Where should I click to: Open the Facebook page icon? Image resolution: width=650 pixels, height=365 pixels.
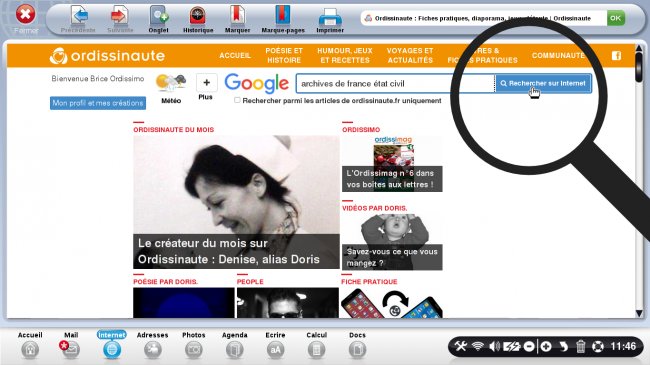(616, 56)
